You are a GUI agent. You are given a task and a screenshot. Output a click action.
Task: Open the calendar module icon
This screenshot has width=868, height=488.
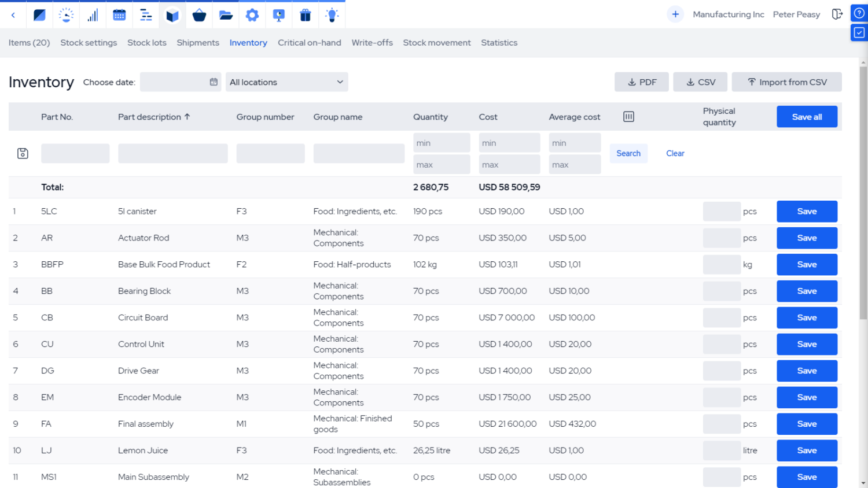click(119, 14)
